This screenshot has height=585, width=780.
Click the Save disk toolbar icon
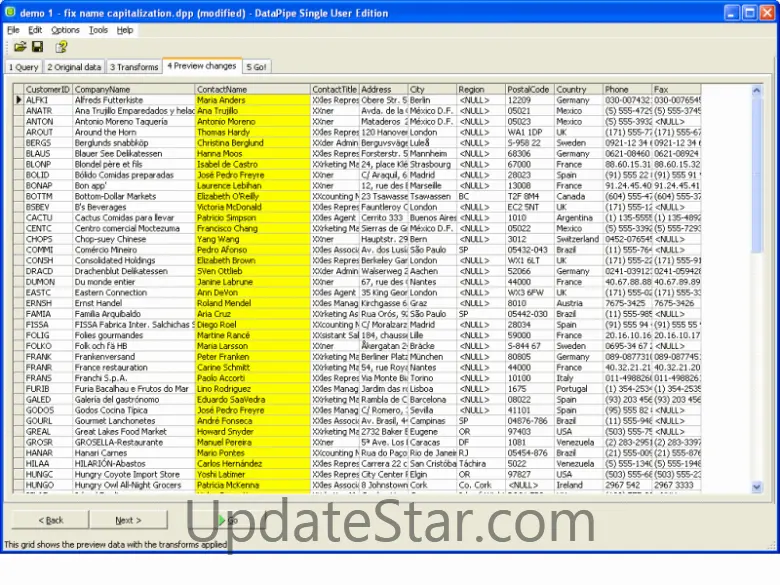[x=37, y=47]
